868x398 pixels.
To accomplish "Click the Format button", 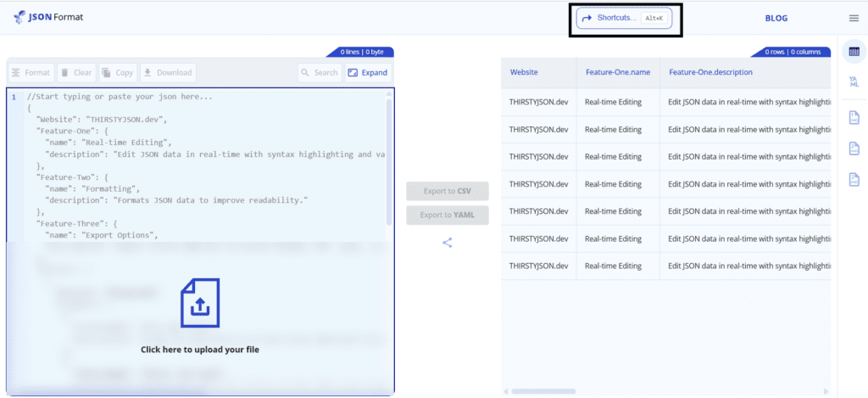I will pos(31,73).
